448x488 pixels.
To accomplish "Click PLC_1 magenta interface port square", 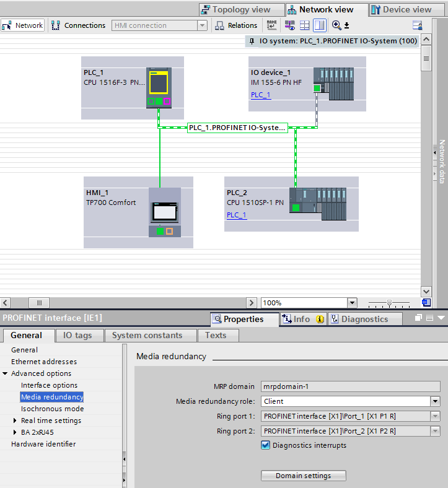I will pyautogui.click(x=167, y=101).
